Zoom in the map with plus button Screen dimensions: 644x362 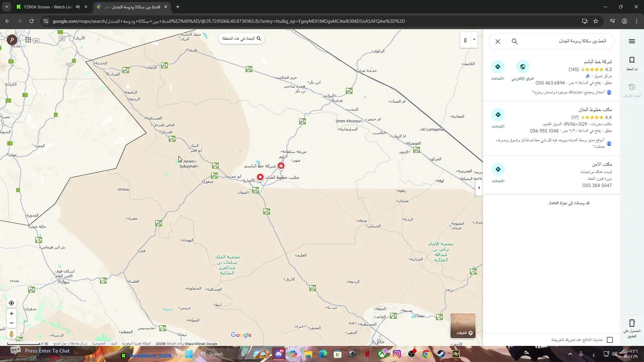pyautogui.click(x=11, y=314)
